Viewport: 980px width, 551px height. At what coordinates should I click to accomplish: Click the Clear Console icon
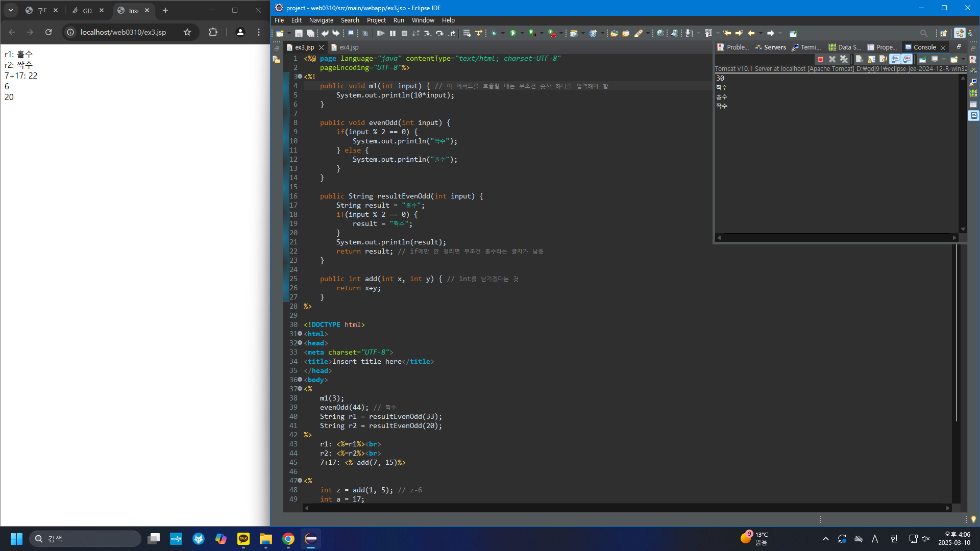coord(859,59)
